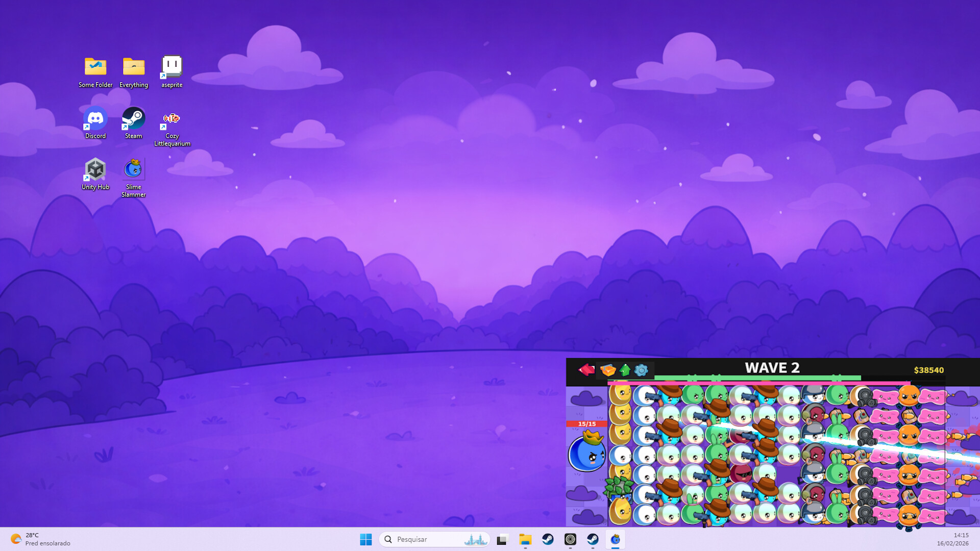Open the in-game settings gear icon
Viewport: 980px width, 551px height.
point(641,370)
